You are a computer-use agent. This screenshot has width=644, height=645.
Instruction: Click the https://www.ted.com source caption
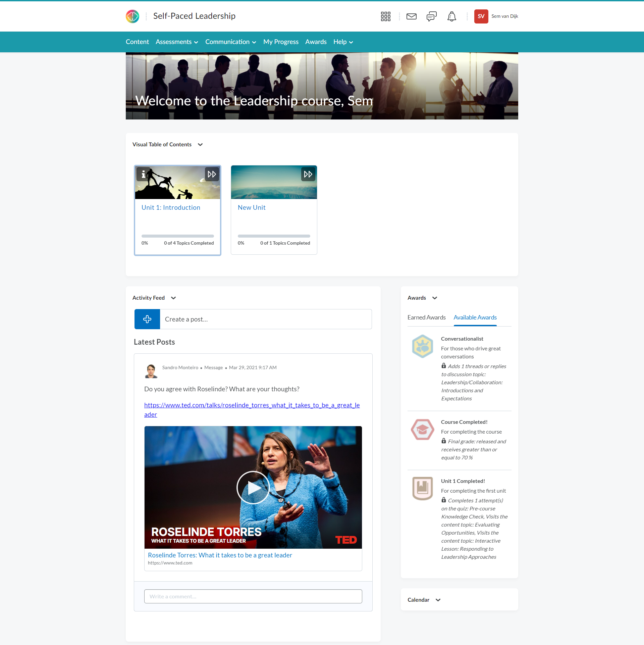tap(170, 563)
